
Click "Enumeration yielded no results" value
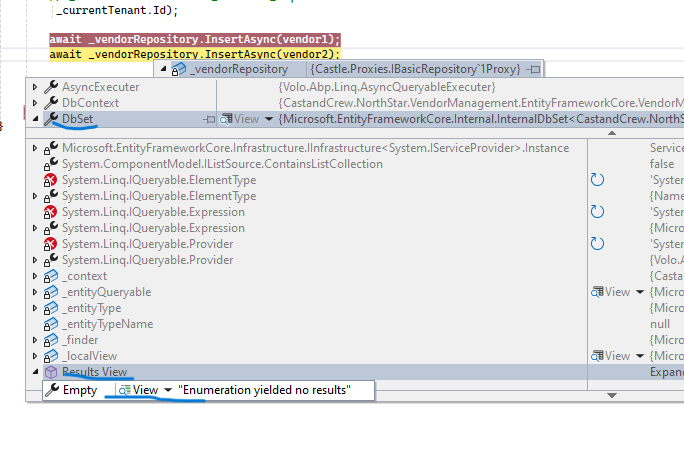point(264,390)
